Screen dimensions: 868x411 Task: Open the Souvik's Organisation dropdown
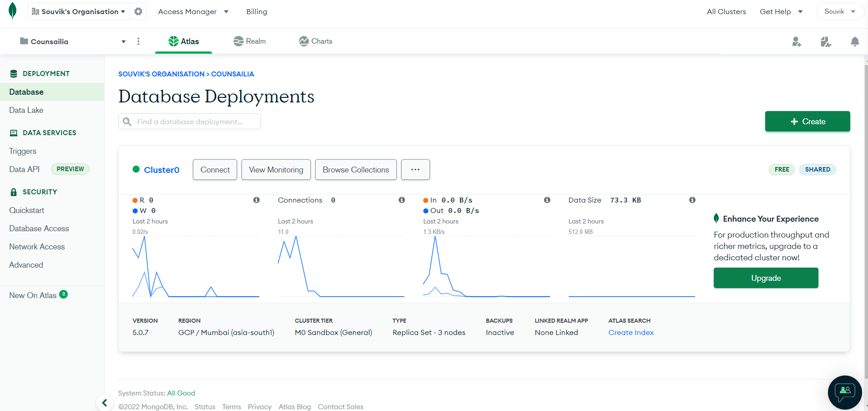[x=77, y=11]
